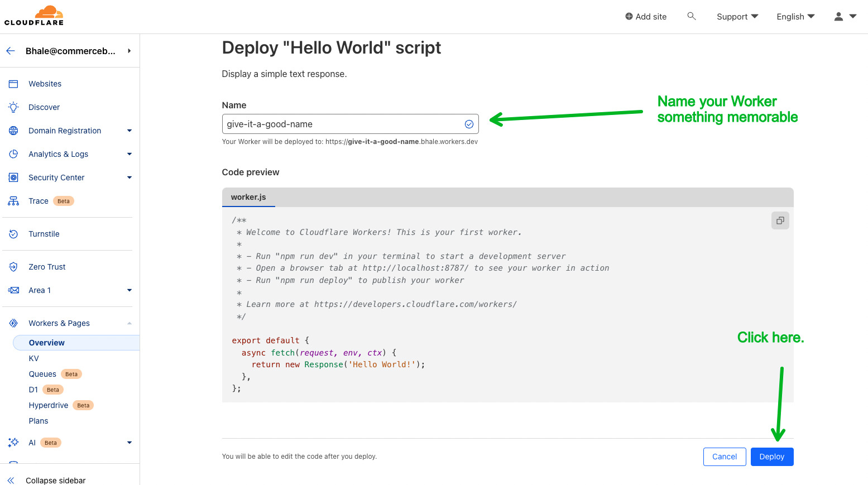
Task: Click the Workers & Pages icon
Action: click(13, 323)
